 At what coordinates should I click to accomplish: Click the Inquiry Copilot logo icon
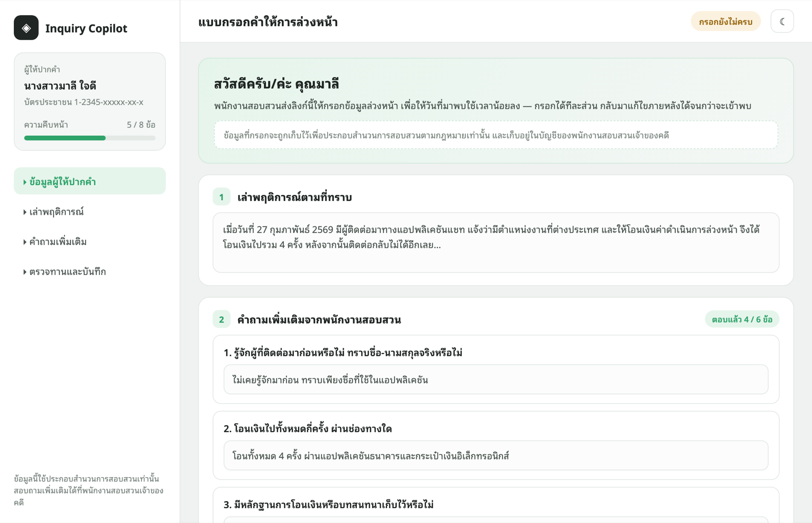[26, 28]
